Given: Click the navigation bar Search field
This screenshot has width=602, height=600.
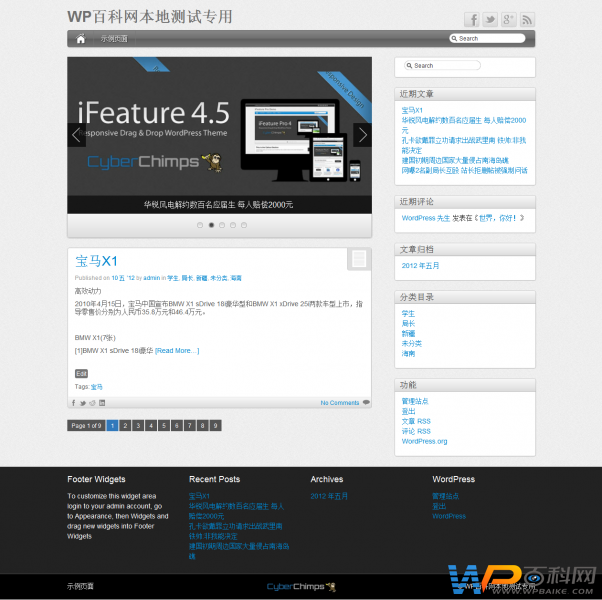Looking at the screenshot, I should [487, 38].
